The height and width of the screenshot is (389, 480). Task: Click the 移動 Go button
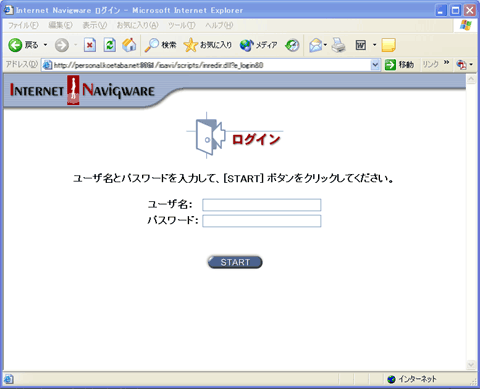point(399,65)
